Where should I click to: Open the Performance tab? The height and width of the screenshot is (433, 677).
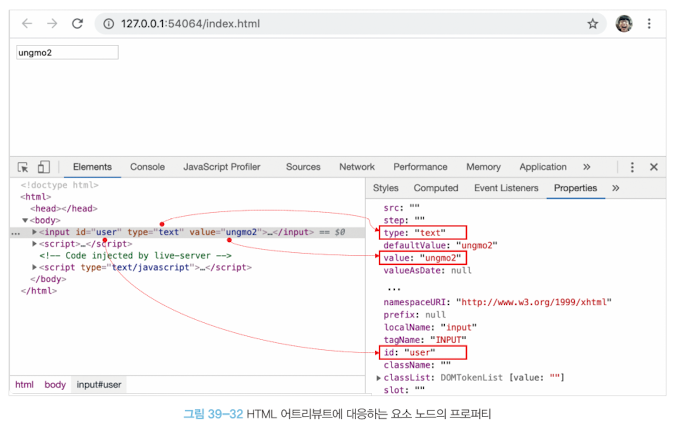[420, 167]
